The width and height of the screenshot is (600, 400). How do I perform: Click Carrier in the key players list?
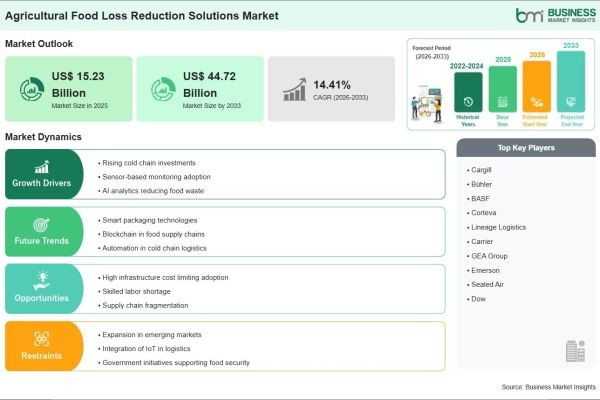(480, 242)
